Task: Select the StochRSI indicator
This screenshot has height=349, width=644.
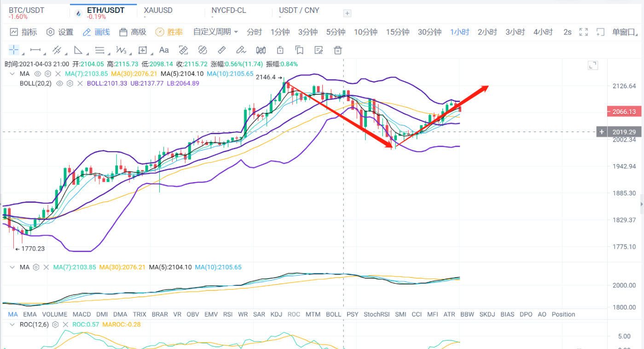Action: coord(377,315)
